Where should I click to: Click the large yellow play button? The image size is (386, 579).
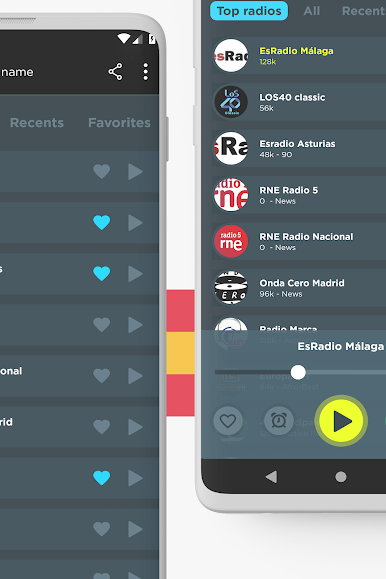pyautogui.click(x=341, y=421)
